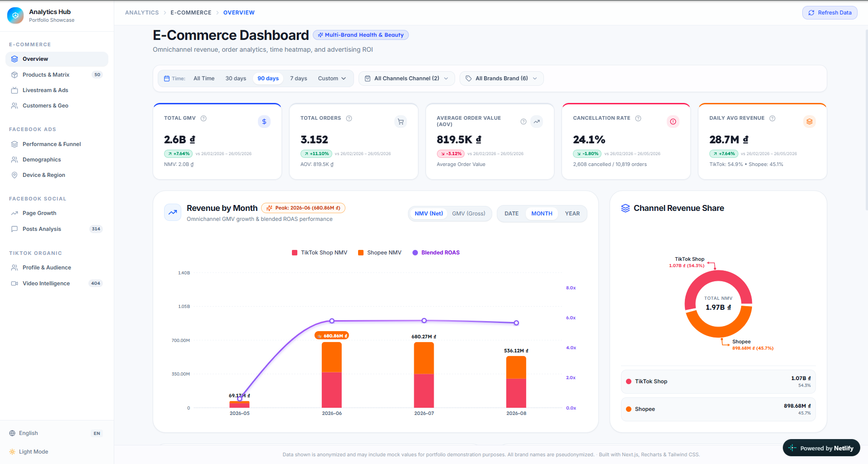Click the Shopee row in channel share

tap(718, 409)
